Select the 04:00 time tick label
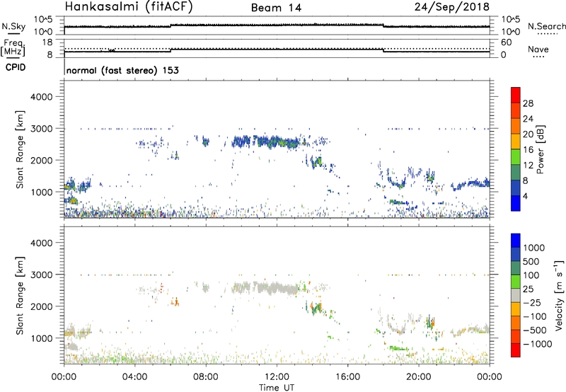Viewport: 566px width, 392px height. coord(134,377)
